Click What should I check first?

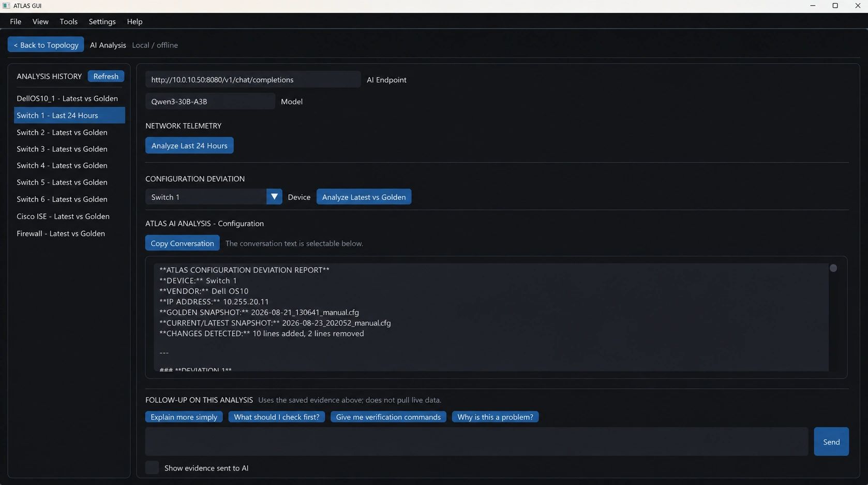(277, 417)
